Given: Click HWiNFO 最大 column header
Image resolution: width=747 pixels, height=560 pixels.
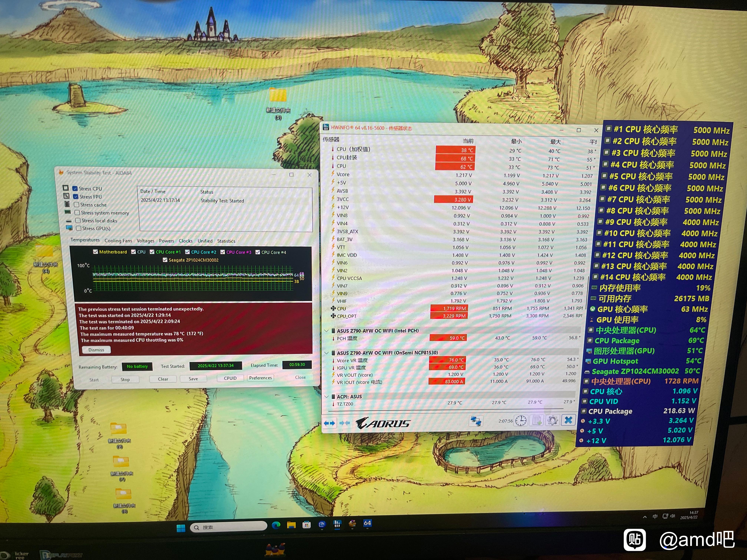Looking at the screenshot, I should pos(555,142).
